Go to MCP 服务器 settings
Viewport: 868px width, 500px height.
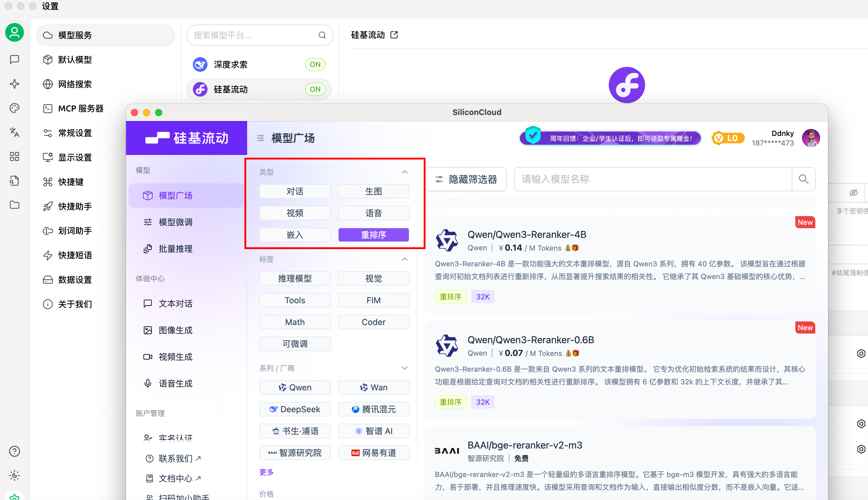105,109
